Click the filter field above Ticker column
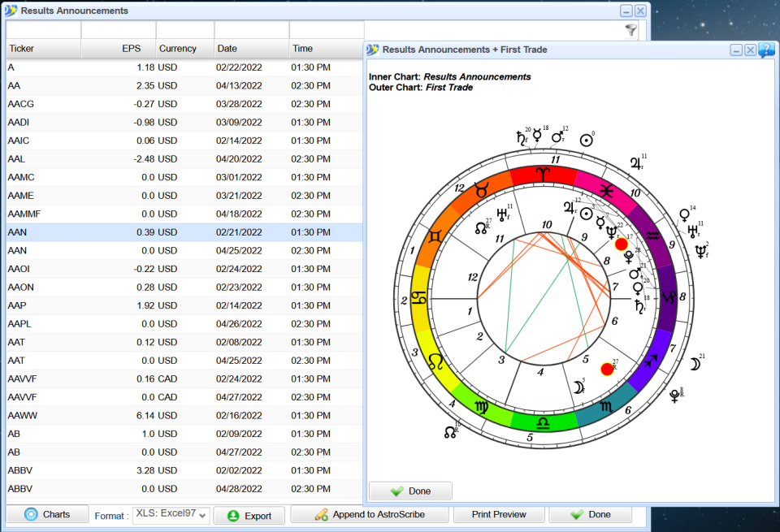780x532 pixels. point(43,30)
